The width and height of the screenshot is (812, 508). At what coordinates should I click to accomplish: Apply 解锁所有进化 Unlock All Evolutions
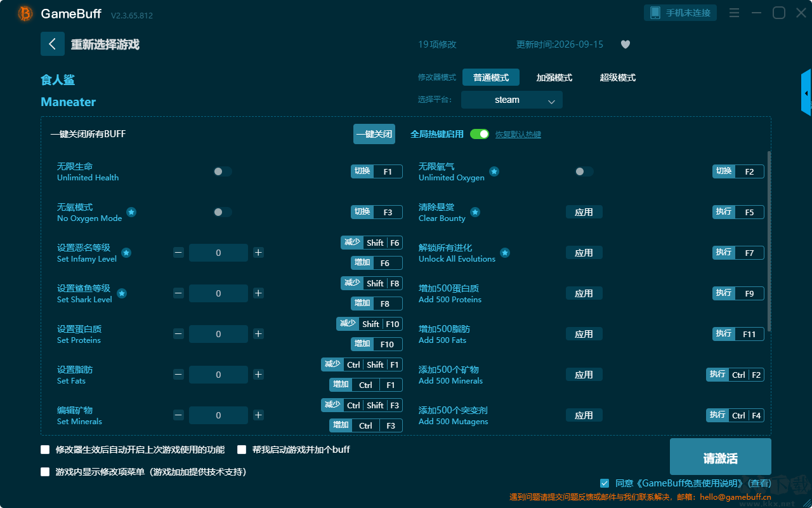tap(584, 253)
